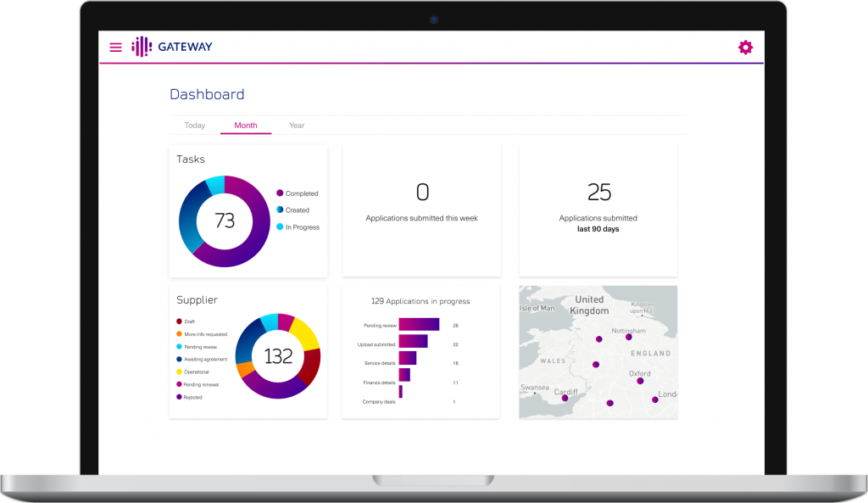Click the map marker under Nottingham label
Image resolution: width=868 pixels, height=503 pixels.
pos(629,337)
